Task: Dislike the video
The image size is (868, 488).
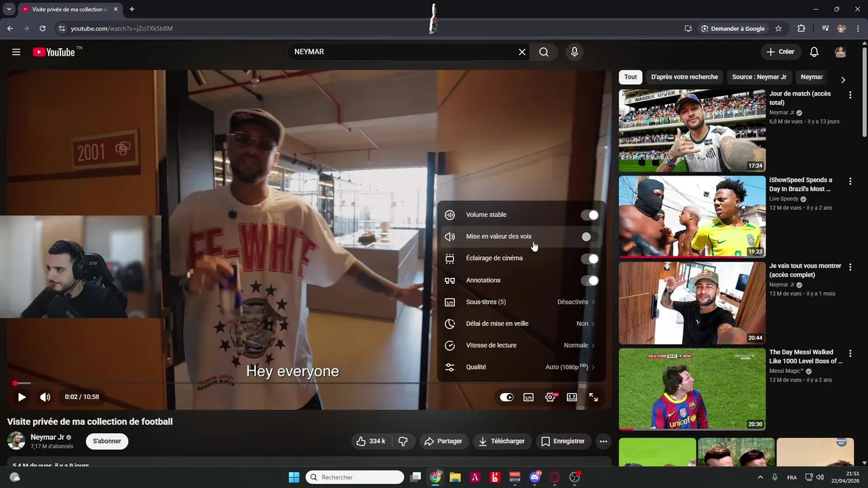Action: click(403, 441)
